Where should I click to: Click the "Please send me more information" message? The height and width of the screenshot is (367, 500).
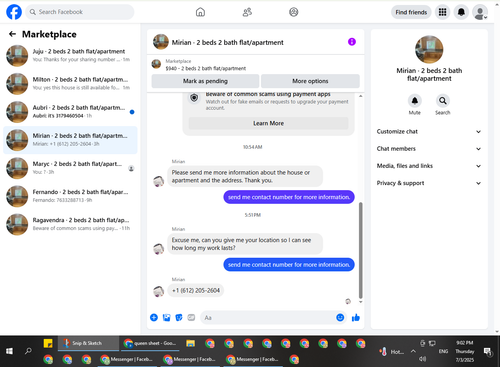(245, 176)
